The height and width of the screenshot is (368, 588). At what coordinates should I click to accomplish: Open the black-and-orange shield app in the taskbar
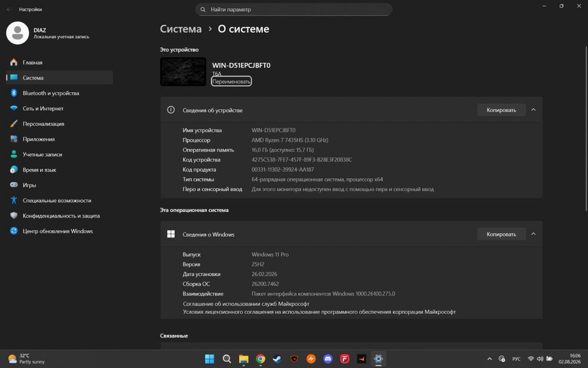[295, 359]
